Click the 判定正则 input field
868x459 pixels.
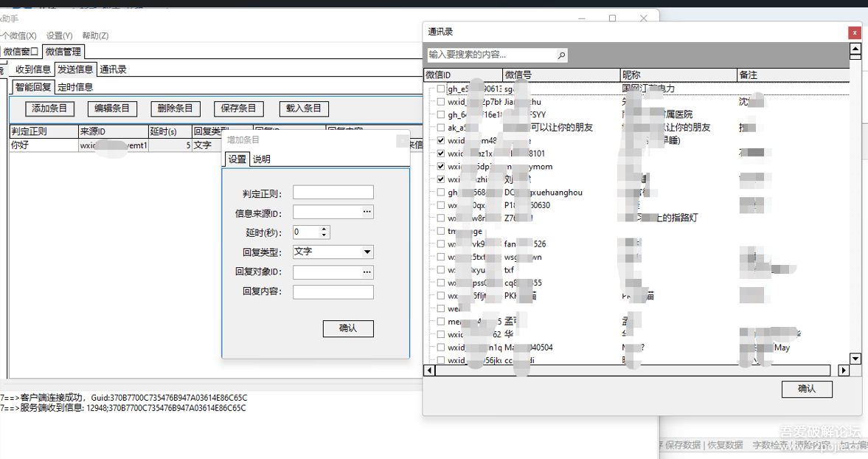click(x=333, y=193)
